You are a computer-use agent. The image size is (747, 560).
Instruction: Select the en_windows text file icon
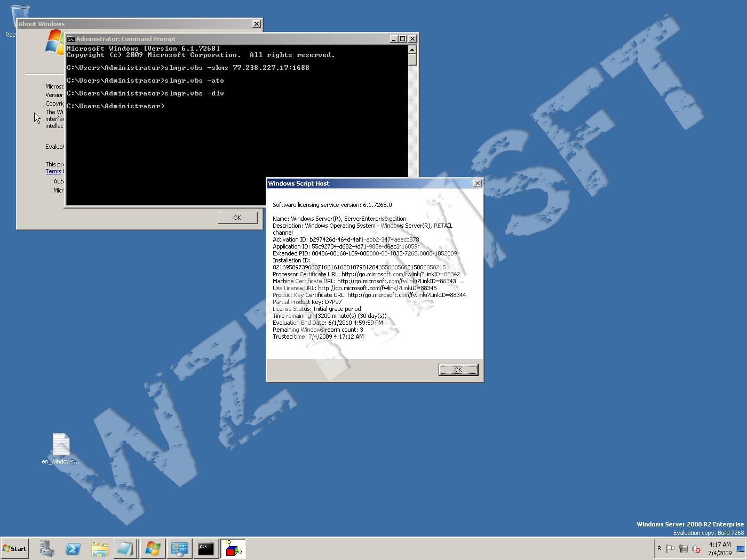[x=61, y=449]
